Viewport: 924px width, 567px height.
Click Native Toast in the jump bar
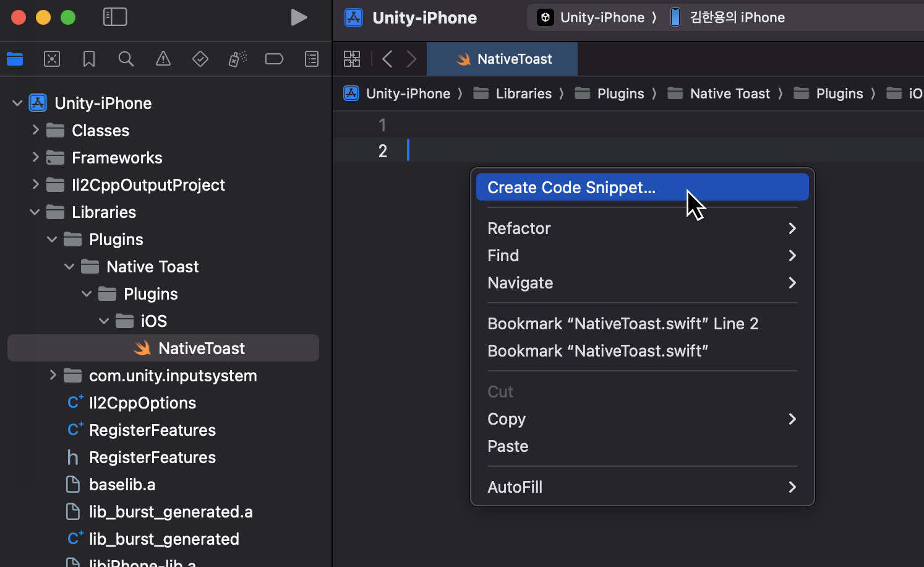pos(730,93)
